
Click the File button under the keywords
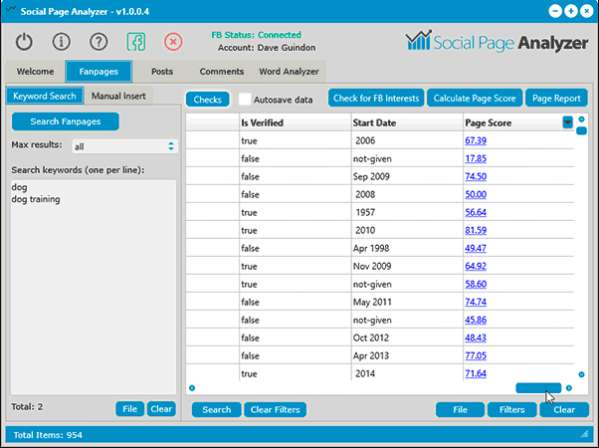130,409
